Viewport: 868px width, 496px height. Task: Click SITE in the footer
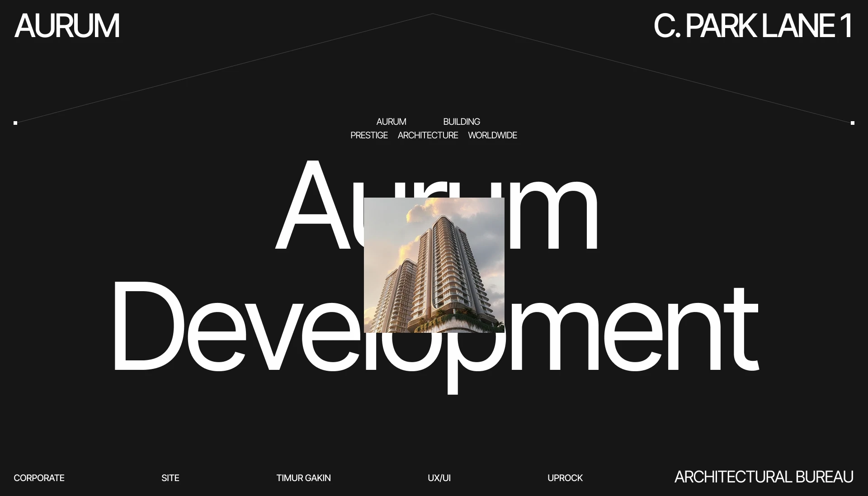[170, 478]
